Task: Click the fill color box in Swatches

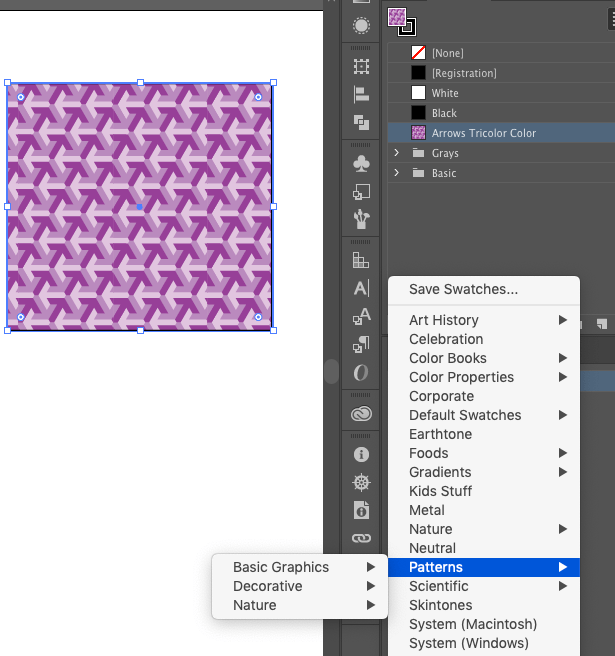Action: pyautogui.click(x=397, y=17)
